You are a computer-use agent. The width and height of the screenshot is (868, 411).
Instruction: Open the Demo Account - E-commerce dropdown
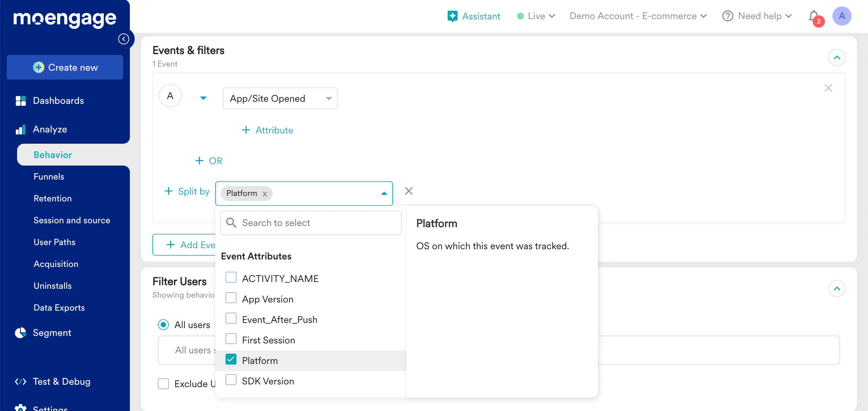tap(638, 16)
